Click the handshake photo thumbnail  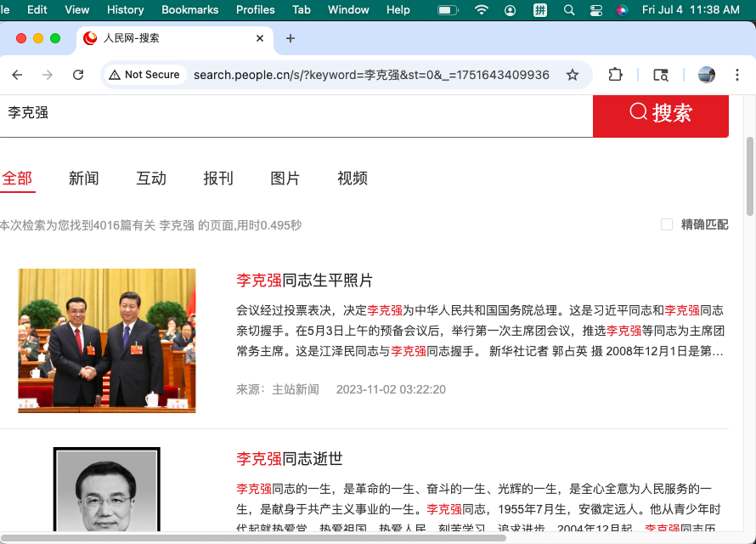coord(107,340)
